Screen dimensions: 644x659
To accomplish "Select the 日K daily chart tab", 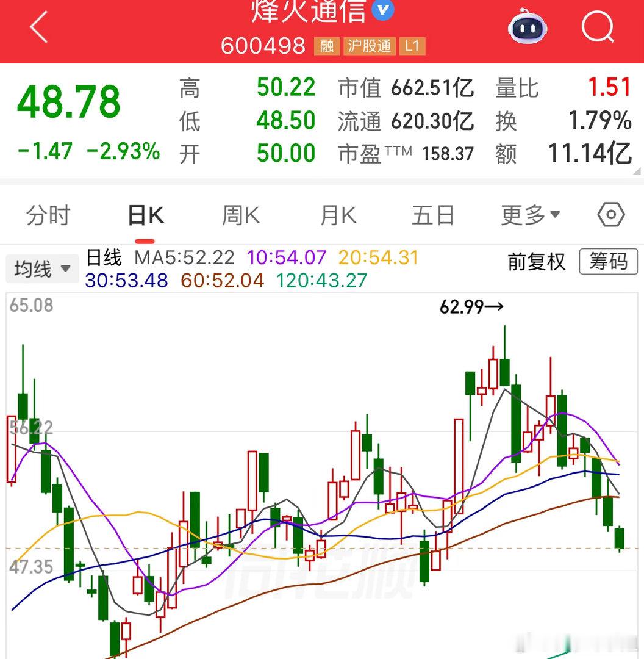I will (x=145, y=215).
